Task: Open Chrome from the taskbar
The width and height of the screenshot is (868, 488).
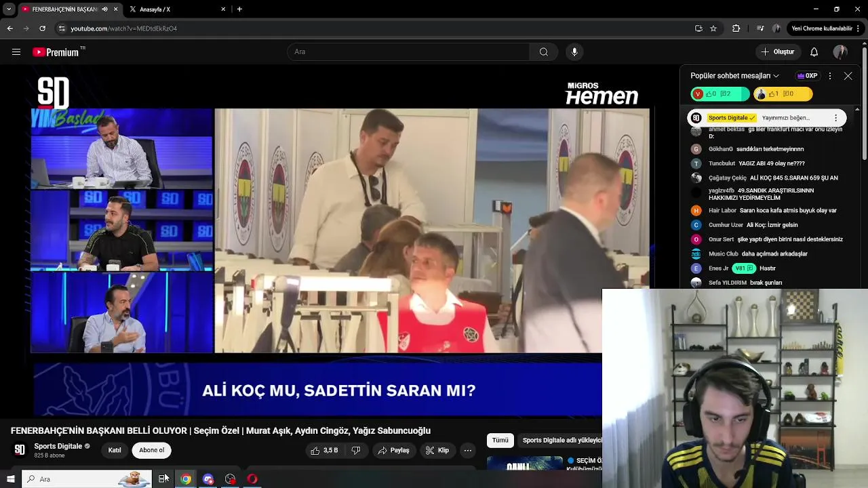Action: pyautogui.click(x=186, y=479)
